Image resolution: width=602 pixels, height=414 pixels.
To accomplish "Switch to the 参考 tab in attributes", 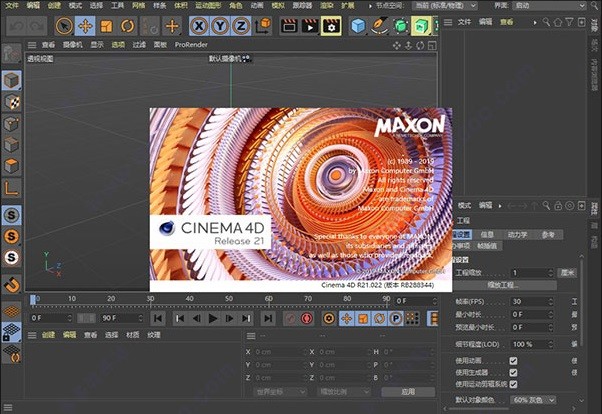I will tap(548, 234).
